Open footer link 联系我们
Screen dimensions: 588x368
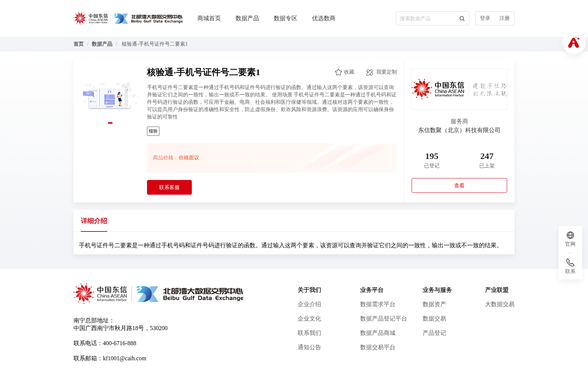coord(309,333)
